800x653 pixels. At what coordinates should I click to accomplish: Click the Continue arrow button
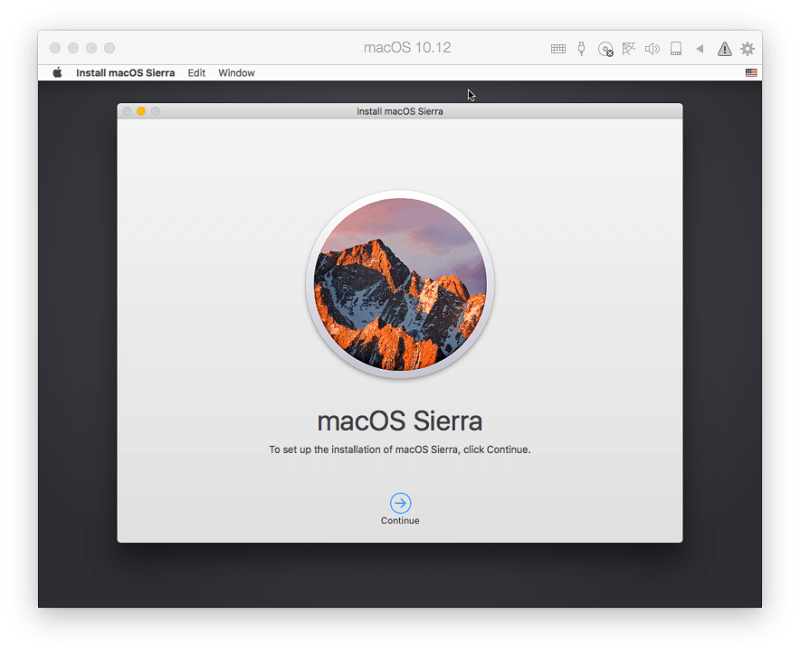coord(401,503)
